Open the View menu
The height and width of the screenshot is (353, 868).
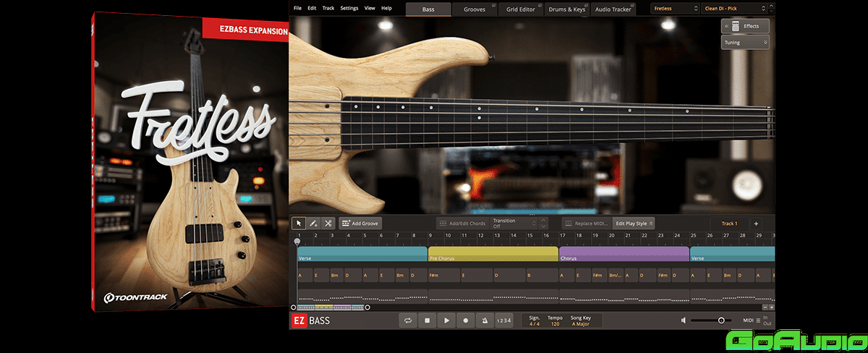(370, 8)
